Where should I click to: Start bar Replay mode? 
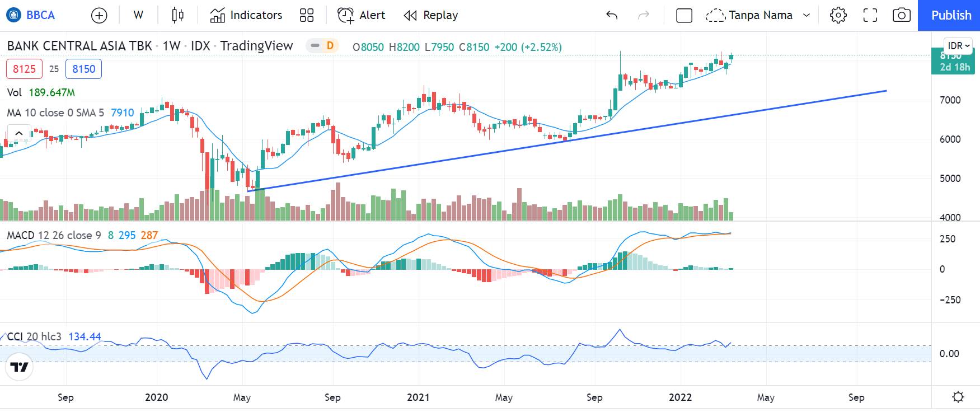pos(431,15)
